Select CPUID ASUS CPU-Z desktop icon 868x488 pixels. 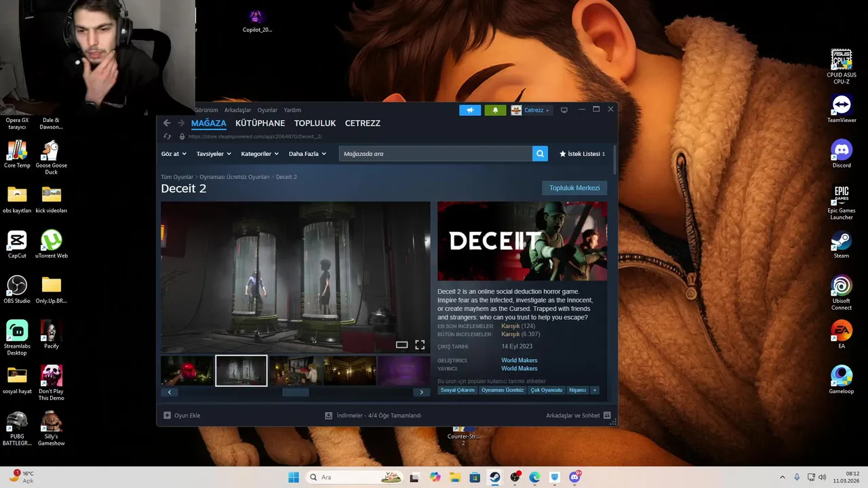842,66
